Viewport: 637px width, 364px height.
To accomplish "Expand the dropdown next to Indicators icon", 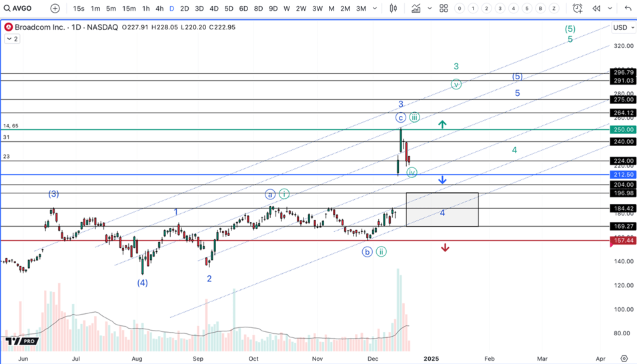I will [x=429, y=9].
